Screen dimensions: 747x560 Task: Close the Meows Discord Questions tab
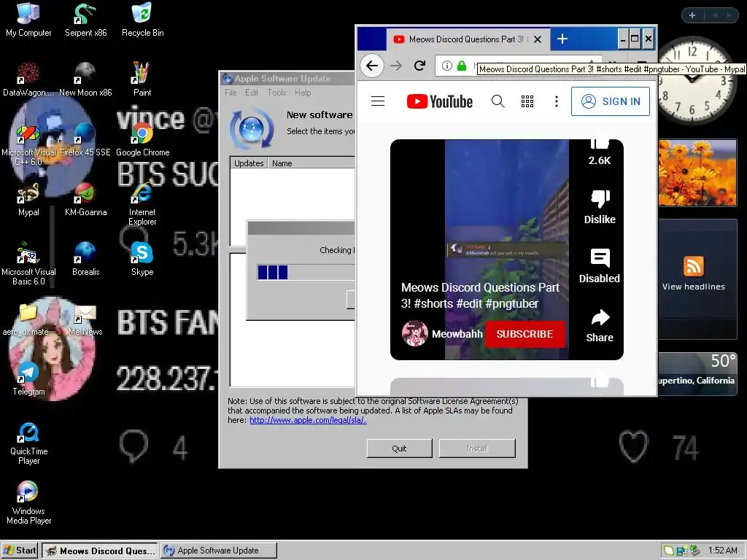coord(538,39)
